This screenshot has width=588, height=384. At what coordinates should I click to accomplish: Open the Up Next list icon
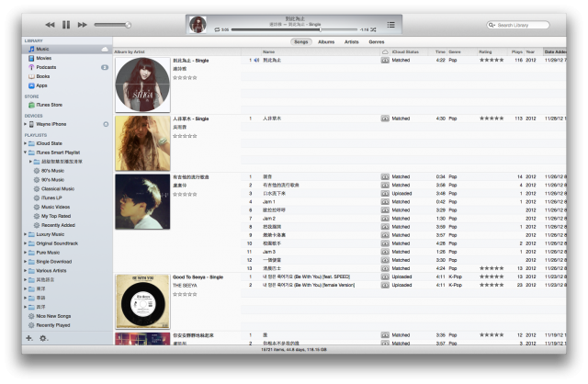pyautogui.click(x=390, y=25)
